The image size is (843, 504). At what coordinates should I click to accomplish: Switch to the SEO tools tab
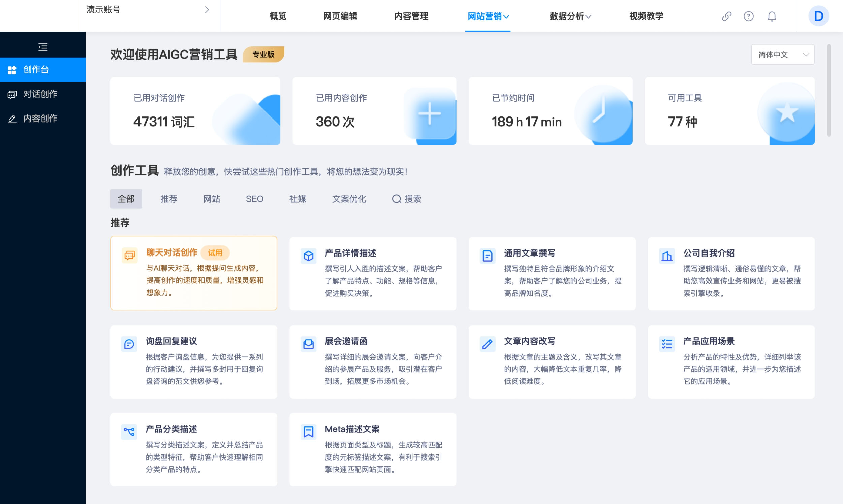(254, 199)
